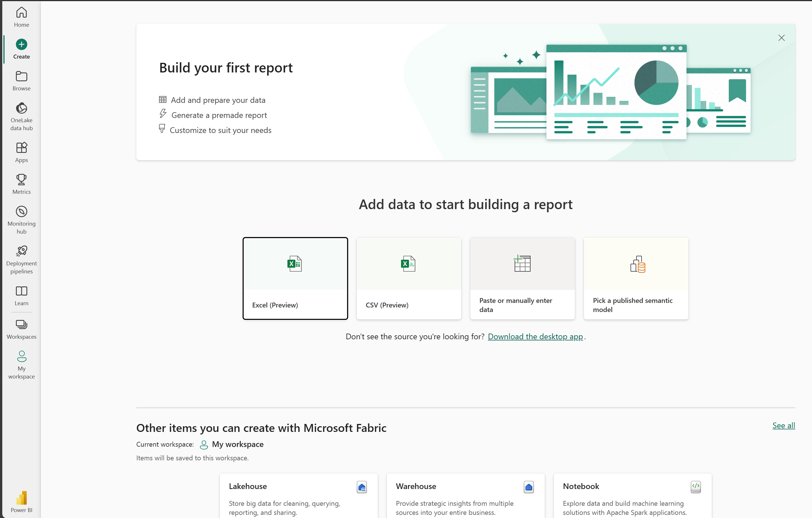
Task: Dismiss the Build your first report banner
Action: (x=782, y=38)
